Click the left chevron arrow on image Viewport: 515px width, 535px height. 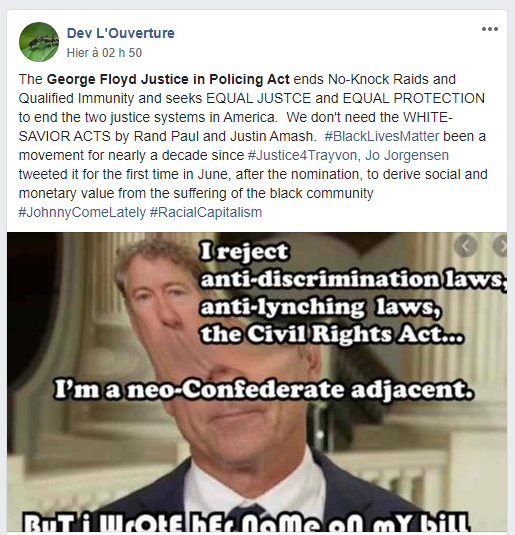[466, 245]
